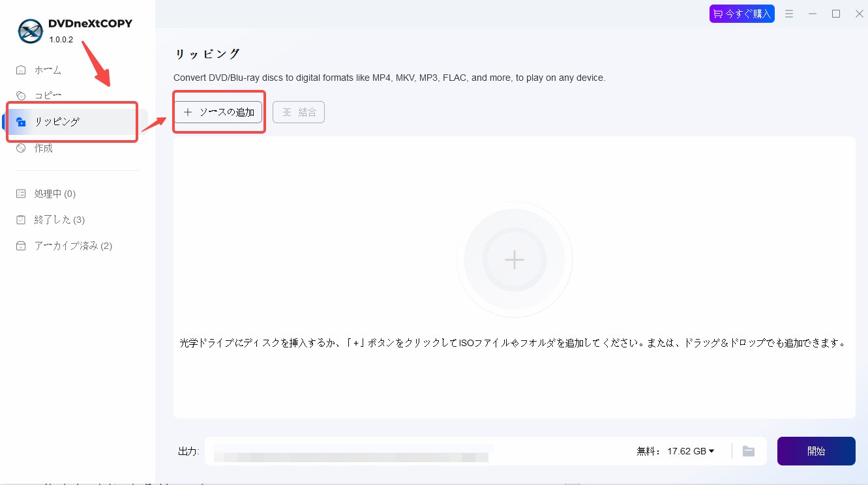The image size is (868, 485).
Task: Click the 開始 start button
Action: pos(816,451)
